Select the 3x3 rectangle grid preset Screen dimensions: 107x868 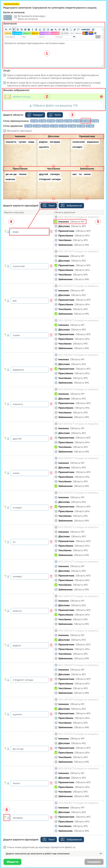86,121
